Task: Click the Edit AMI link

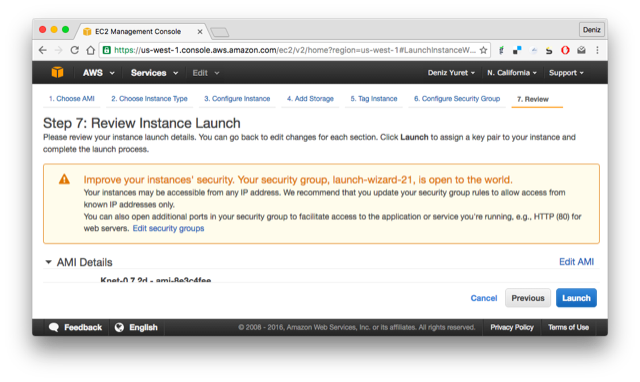Action: (576, 262)
